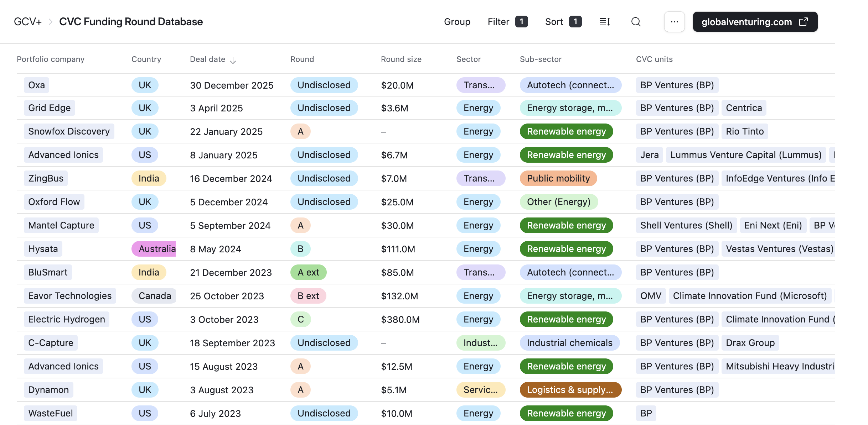The height and width of the screenshot is (425, 868).
Task: Click the green Renewable energy tag for Hysata
Action: tap(566, 249)
